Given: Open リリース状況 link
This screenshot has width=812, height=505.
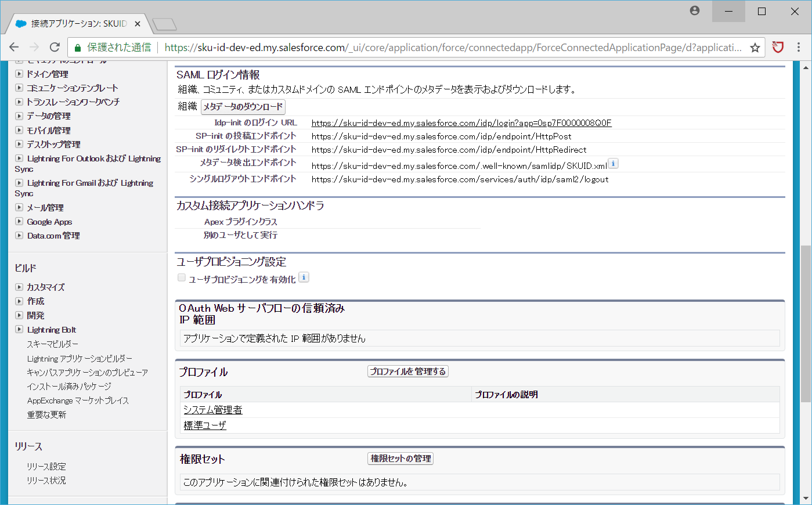Looking at the screenshot, I should coord(46,481).
